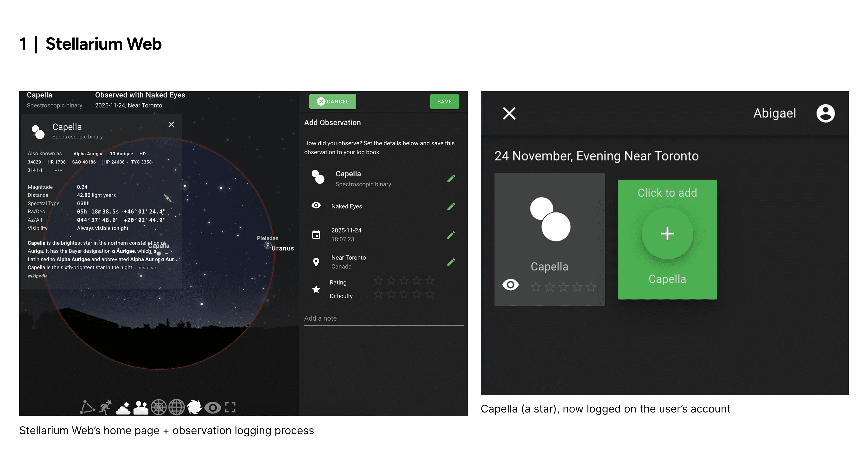This screenshot has width=868, height=471.
Task: Set the third Rating star
Action: pyautogui.click(x=404, y=280)
